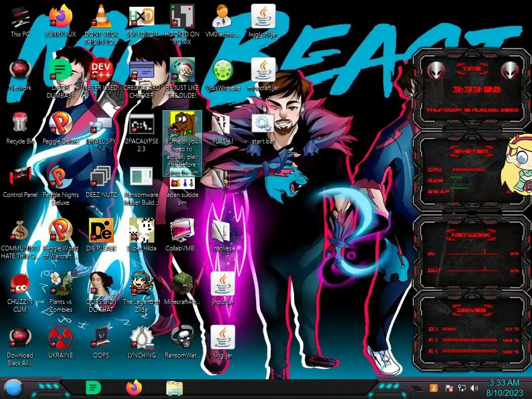Open the Peggle Deluxe shortcut
Screen dimensions: 532x399
[x=61, y=123]
